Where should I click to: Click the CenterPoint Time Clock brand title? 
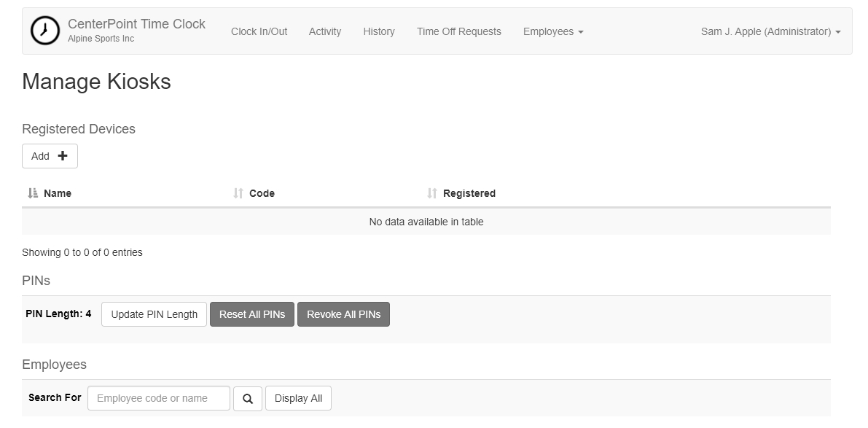136,24
